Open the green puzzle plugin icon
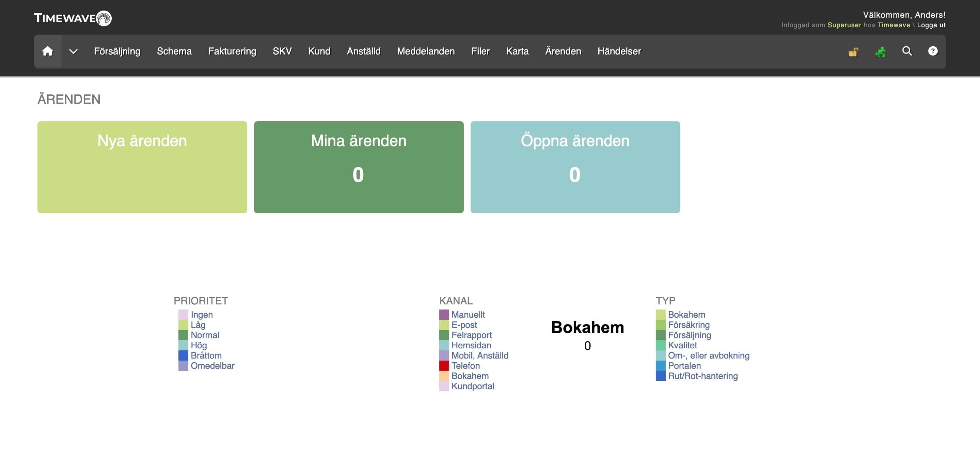The image size is (980, 459). point(880,51)
